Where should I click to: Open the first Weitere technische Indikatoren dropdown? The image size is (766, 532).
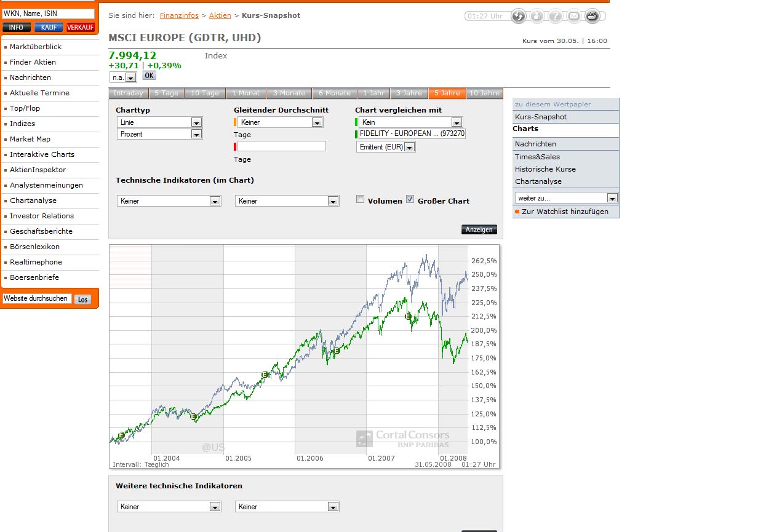point(169,507)
